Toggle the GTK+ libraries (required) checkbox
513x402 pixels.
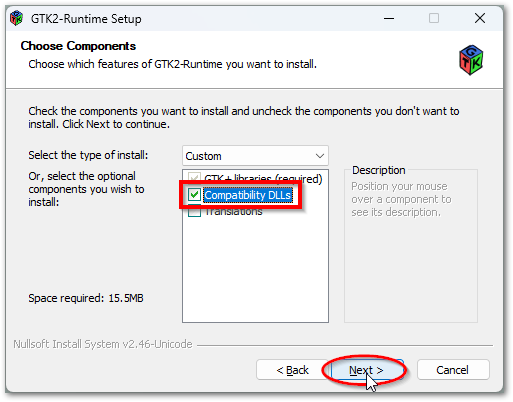pyautogui.click(x=194, y=178)
